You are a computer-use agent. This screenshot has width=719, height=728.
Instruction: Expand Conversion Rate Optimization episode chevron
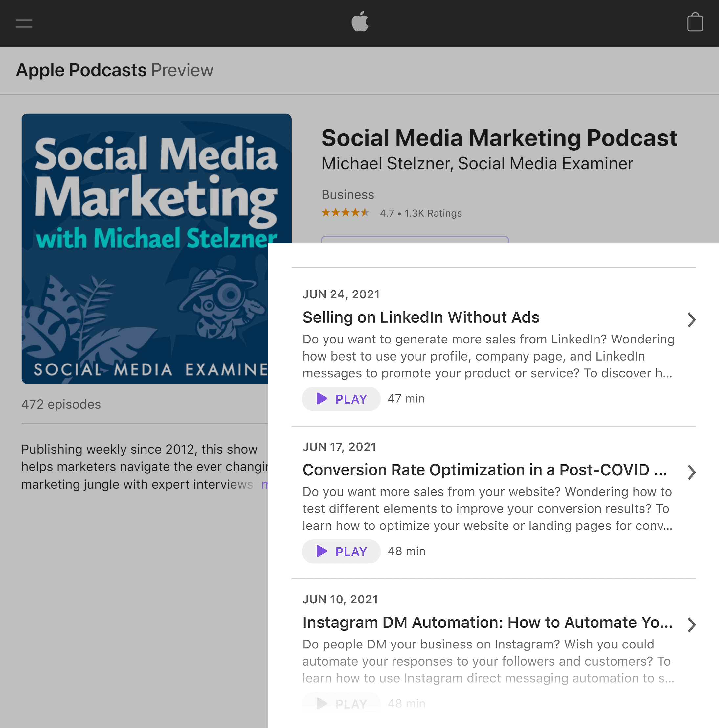[691, 472]
